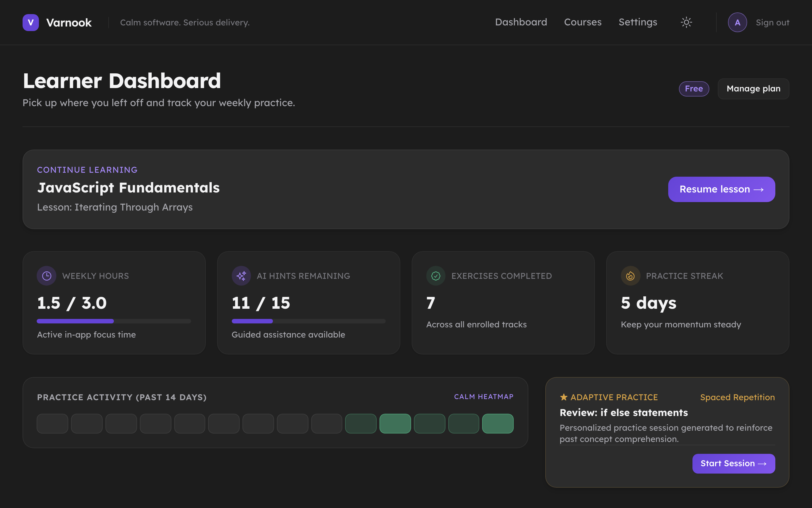Click the AI Hints sparkle icon
The image size is (812, 508).
[241, 276]
